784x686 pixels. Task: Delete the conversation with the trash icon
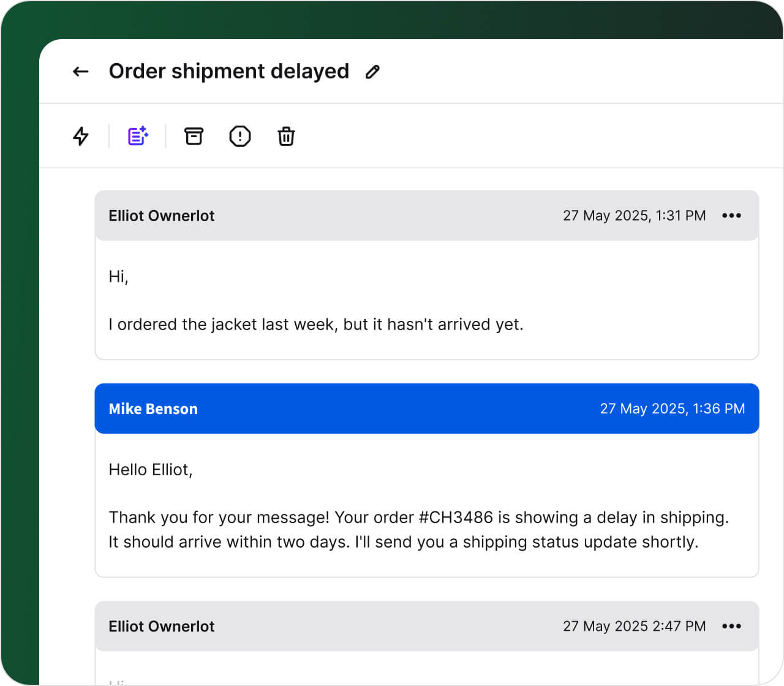[x=285, y=136]
